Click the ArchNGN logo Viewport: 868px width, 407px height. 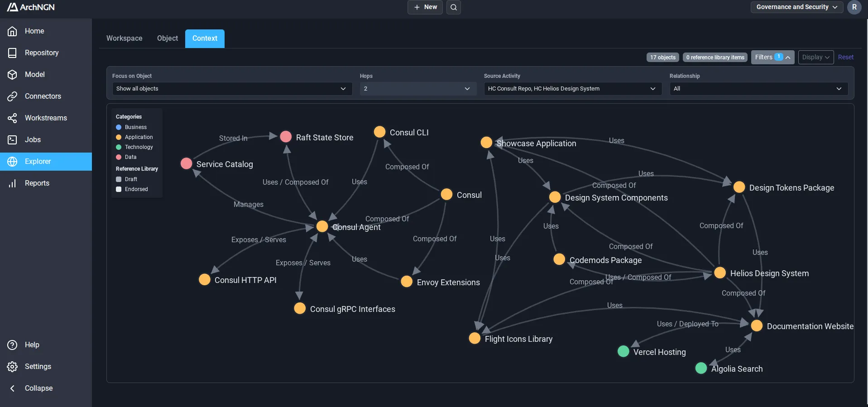tap(31, 7)
